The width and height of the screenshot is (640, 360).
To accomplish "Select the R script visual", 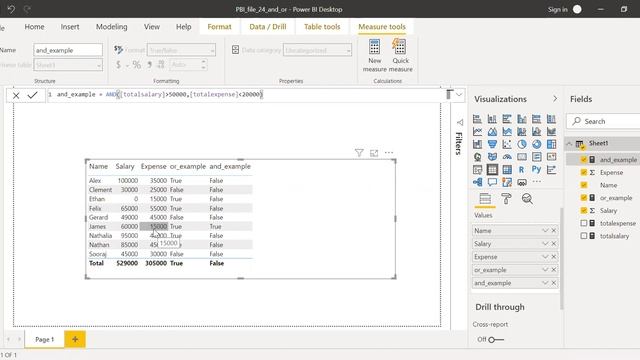I will pyautogui.click(x=522, y=169).
